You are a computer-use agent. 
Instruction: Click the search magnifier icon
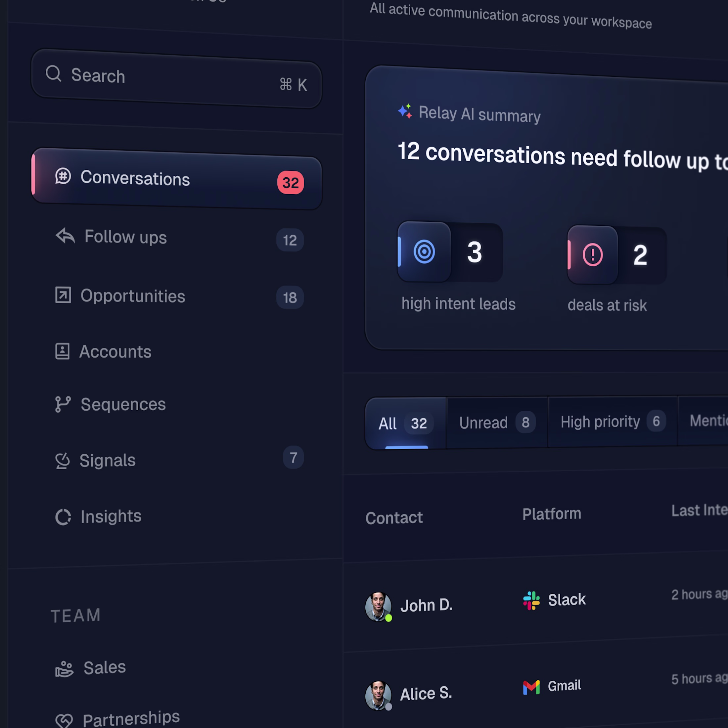point(54,73)
